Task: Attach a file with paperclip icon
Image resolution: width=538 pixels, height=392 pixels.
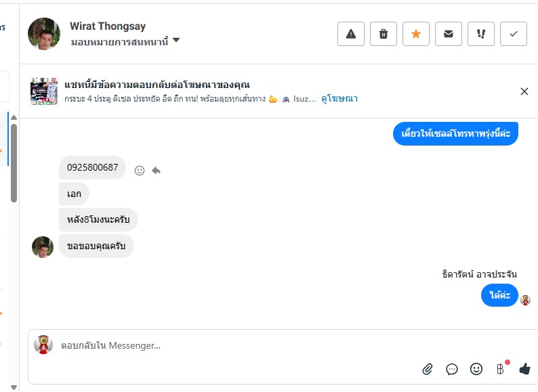Action: point(428,369)
